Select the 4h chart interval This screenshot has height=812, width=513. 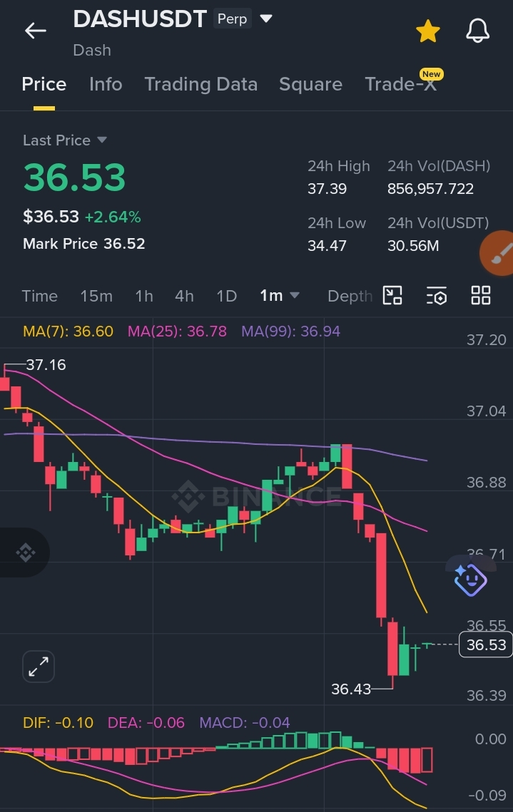(185, 296)
